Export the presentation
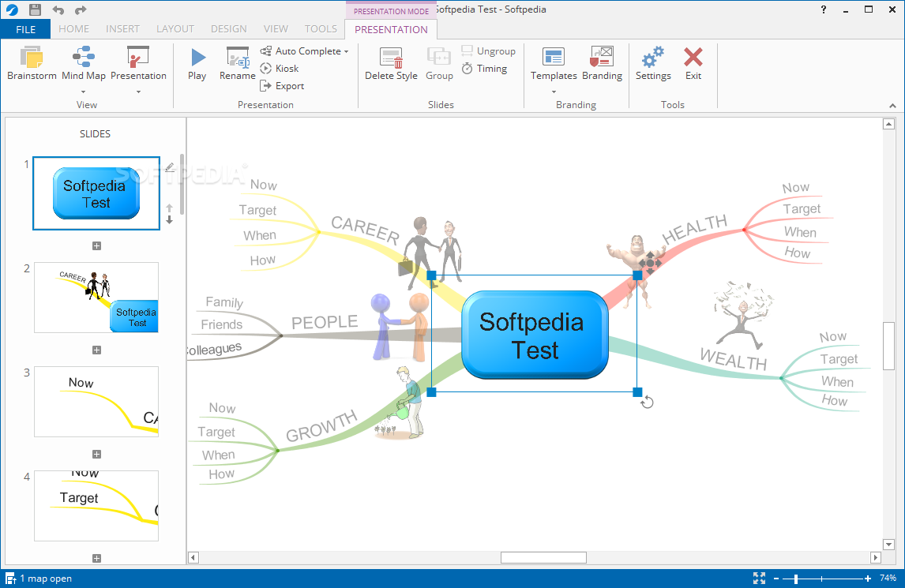The width and height of the screenshot is (905, 588). tap(282, 86)
